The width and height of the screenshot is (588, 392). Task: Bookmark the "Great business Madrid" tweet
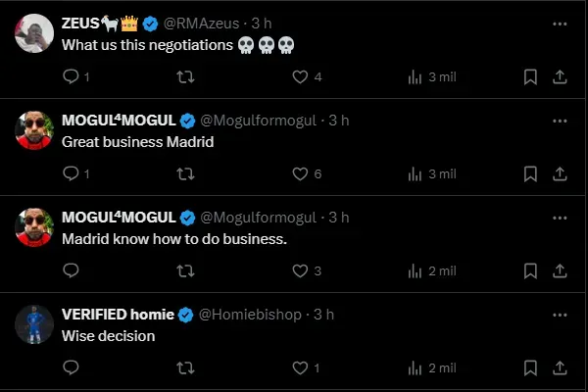pos(530,173)
